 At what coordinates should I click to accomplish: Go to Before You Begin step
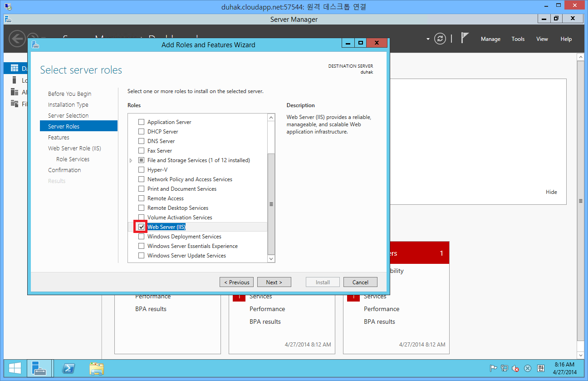click(x=70, y=94)
